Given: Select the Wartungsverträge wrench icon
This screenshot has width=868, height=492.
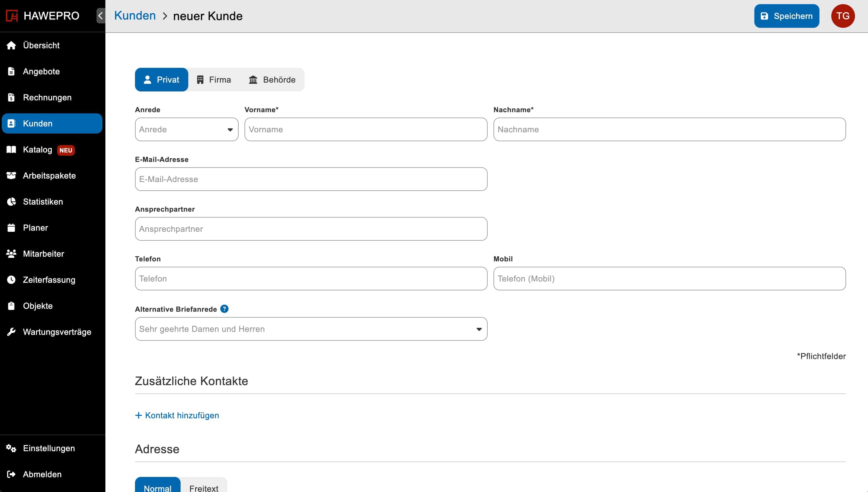Looking at the screenshot, I should tap(11, 332).
